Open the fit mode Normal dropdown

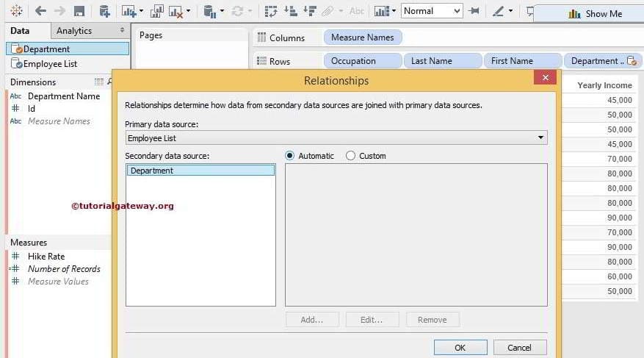(432, 11)
